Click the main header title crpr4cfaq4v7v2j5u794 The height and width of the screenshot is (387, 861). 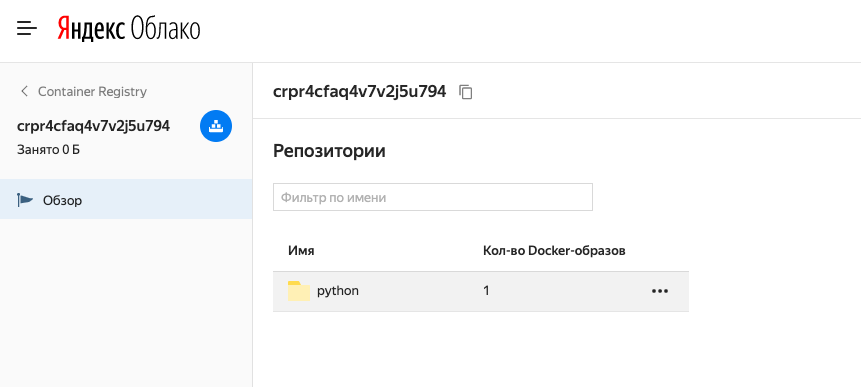tap(359, 91)
